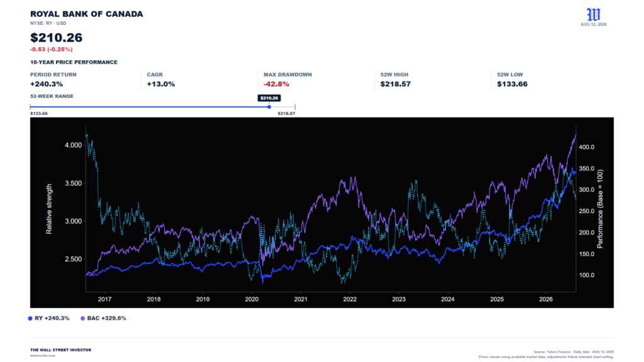644x362 pixels.
Task: Click the Relative strength axis title
Action: [x=49, y=209]
